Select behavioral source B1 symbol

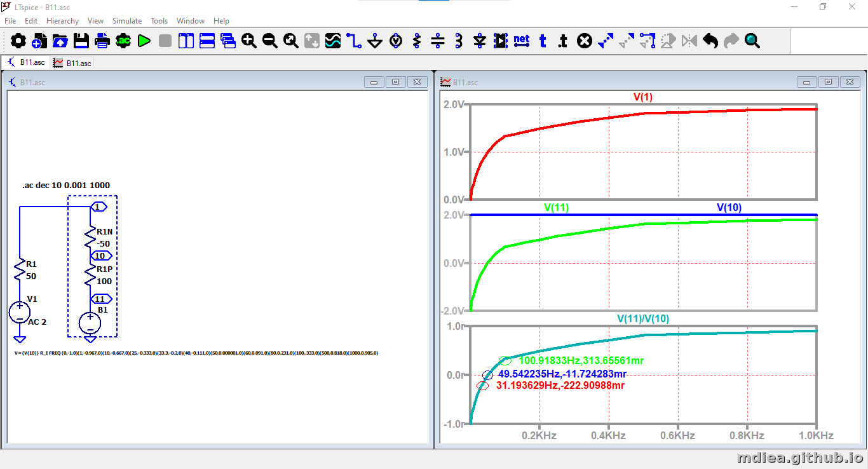click(x=90, y=323)
